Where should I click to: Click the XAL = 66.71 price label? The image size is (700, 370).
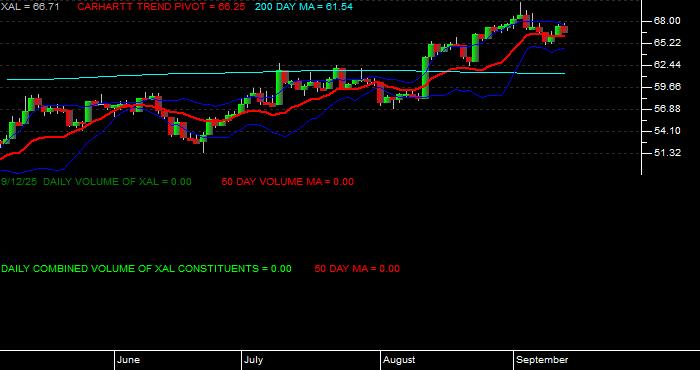point(30,7)
